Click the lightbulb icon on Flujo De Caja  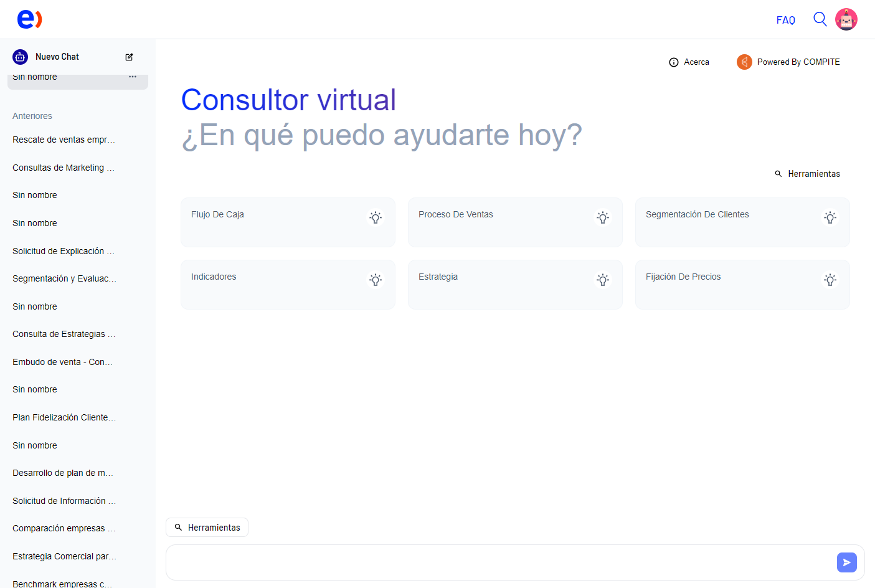click(376, 217)
